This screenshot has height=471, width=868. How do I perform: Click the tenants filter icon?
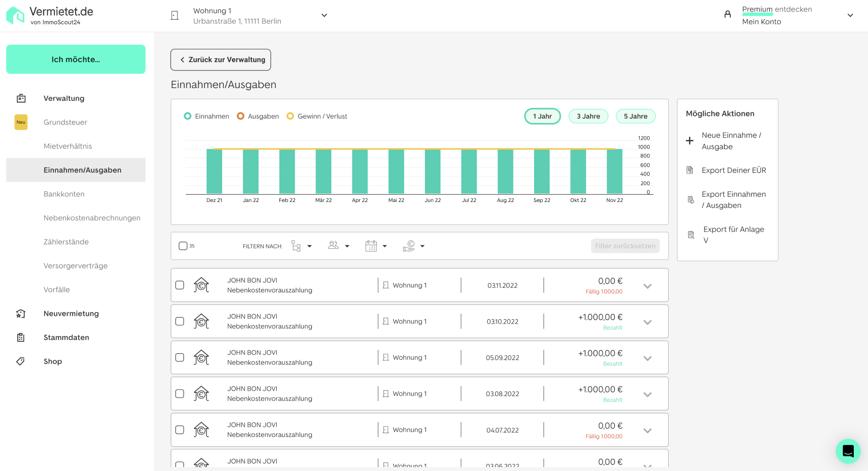click(333, 245)
